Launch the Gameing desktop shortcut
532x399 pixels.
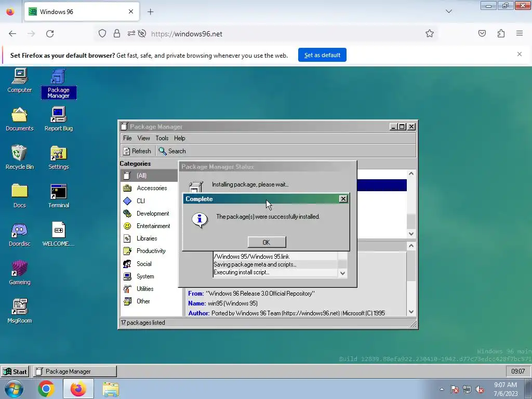pos(20,272)
